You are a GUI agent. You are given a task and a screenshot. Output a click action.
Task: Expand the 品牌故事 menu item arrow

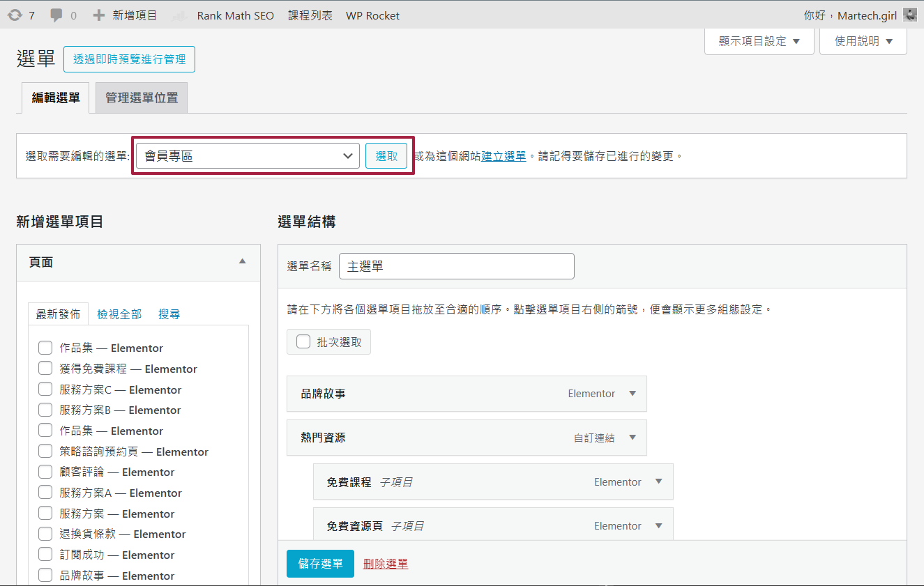pos(633,394)
